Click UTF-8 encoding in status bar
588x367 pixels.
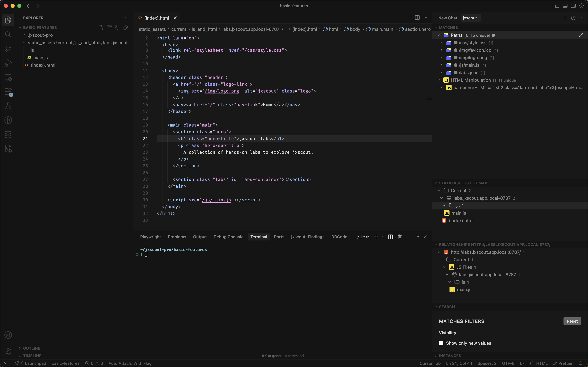(508, 363)
